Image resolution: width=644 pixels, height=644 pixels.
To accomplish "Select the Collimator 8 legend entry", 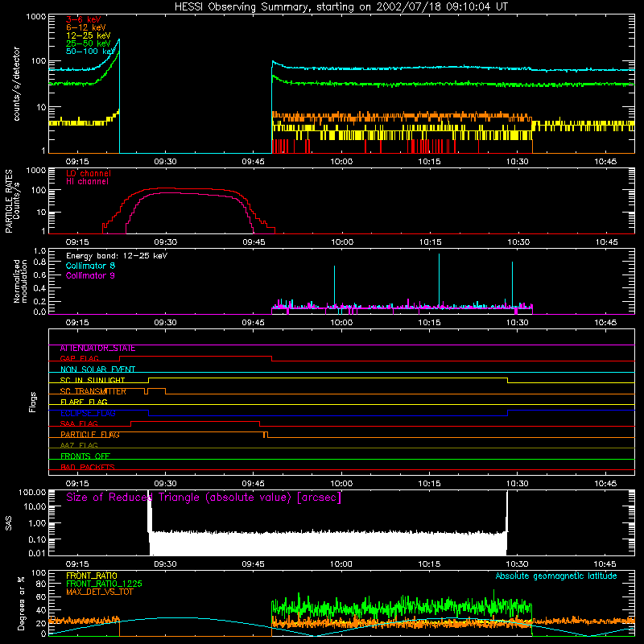I will (x=90, y=266).
